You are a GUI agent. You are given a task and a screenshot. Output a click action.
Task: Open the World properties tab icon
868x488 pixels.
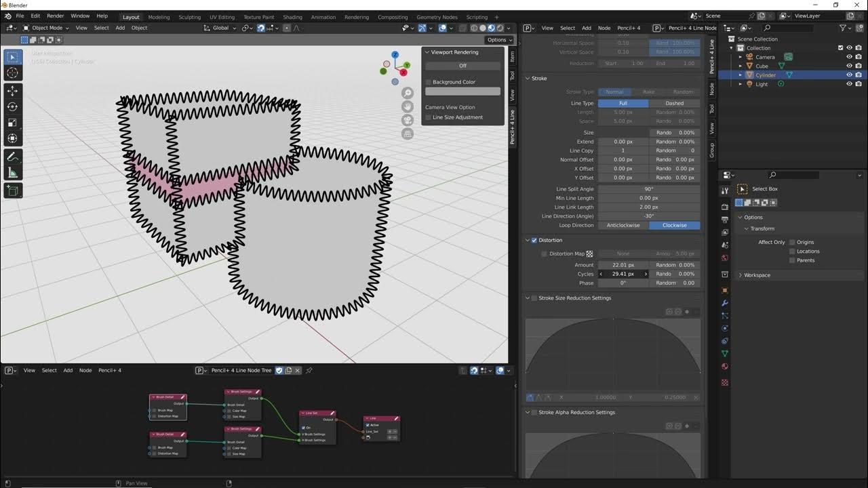tap(725, 258)
